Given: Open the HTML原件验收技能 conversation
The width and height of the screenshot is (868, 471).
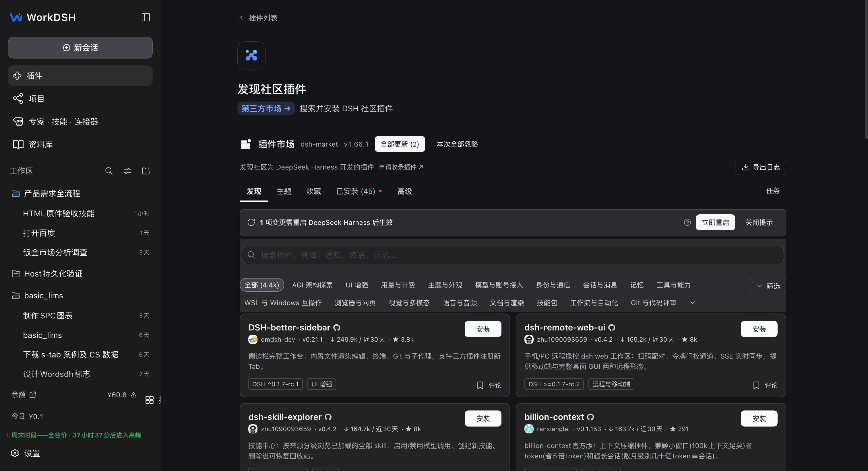Looking at the screenshot, I should pyautogui.click(x=80, y=213).
